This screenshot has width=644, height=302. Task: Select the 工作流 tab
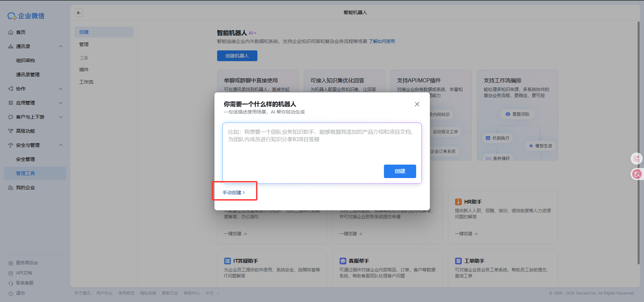coord(86,82)
